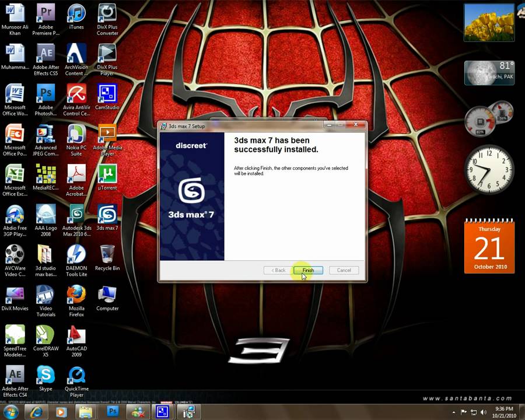Select the 3ds max 7 desktop icon

tap(107, 218)
